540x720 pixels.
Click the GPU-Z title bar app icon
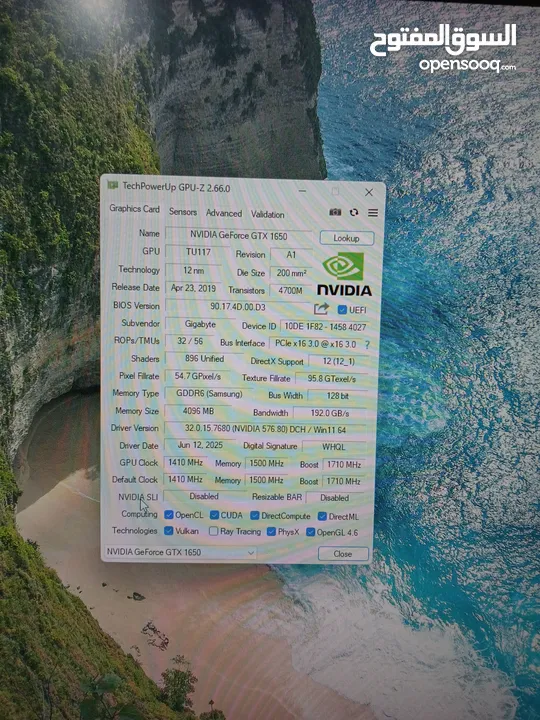click(x=112, y=185)
